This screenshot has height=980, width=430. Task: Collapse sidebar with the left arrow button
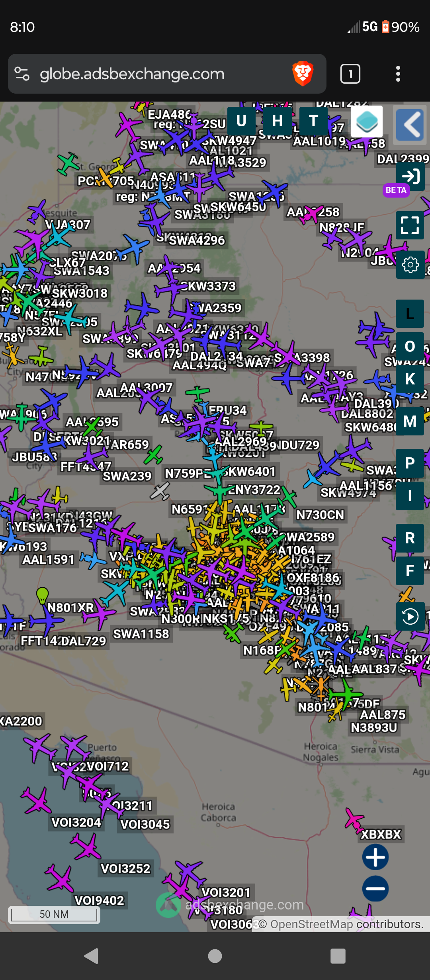point(409,125)
